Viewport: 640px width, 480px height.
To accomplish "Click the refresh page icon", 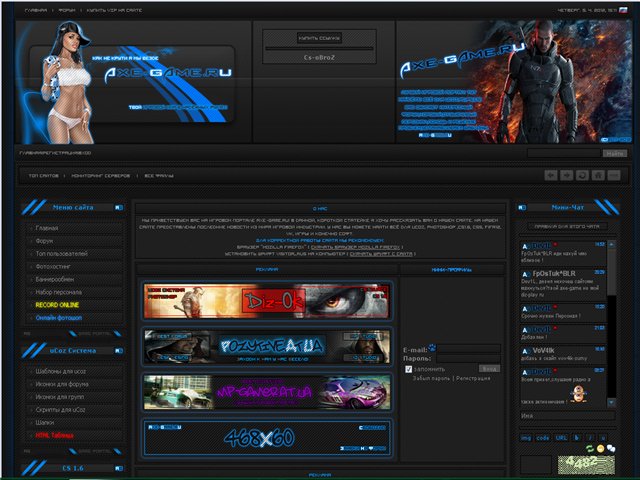I will click(x=582, y=176).
